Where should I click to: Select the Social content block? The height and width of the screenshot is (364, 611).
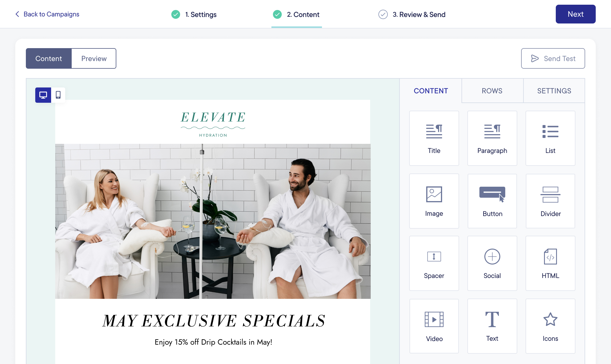coord(492,263)
